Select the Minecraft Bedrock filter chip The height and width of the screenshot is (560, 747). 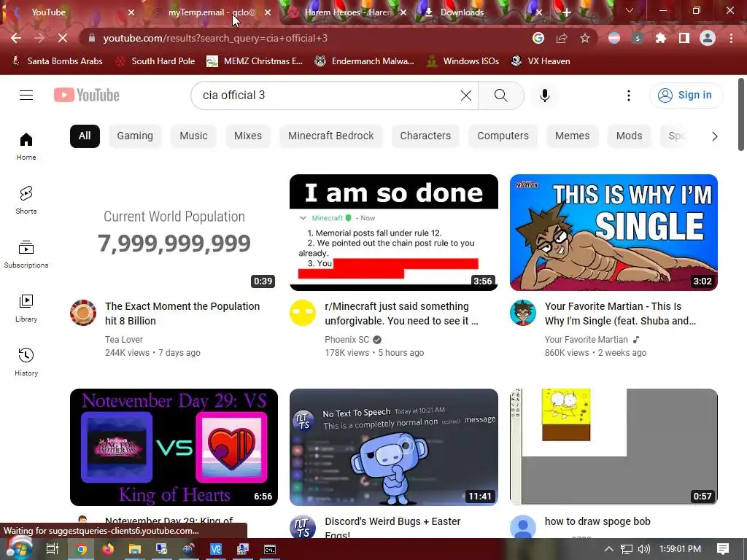tap(331, 136)
